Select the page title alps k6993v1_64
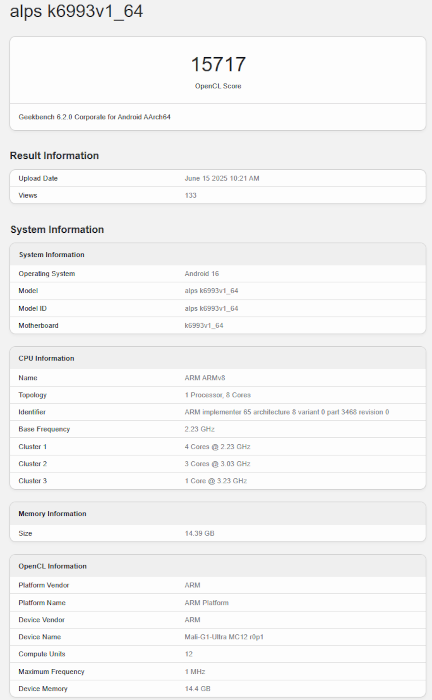This screenshot has height=700, width=432. point(76,12)
